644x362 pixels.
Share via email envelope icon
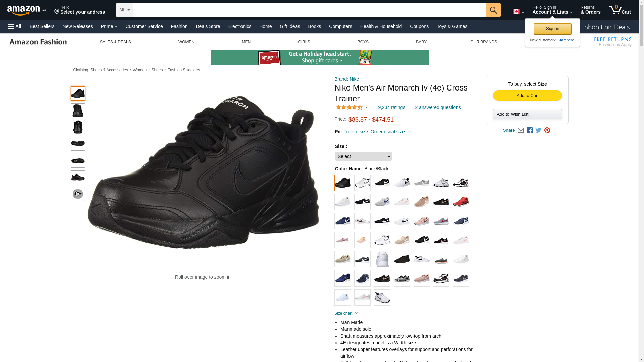pyautogui.click(x=521, y=130)
